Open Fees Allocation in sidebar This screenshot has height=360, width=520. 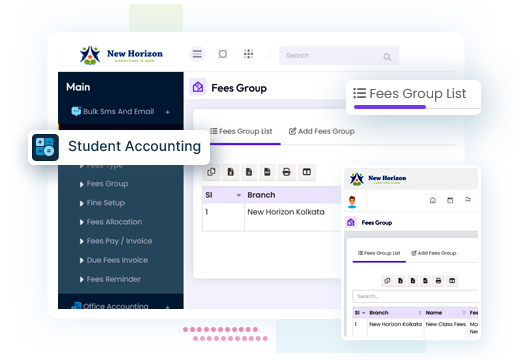tap(114, 222)
